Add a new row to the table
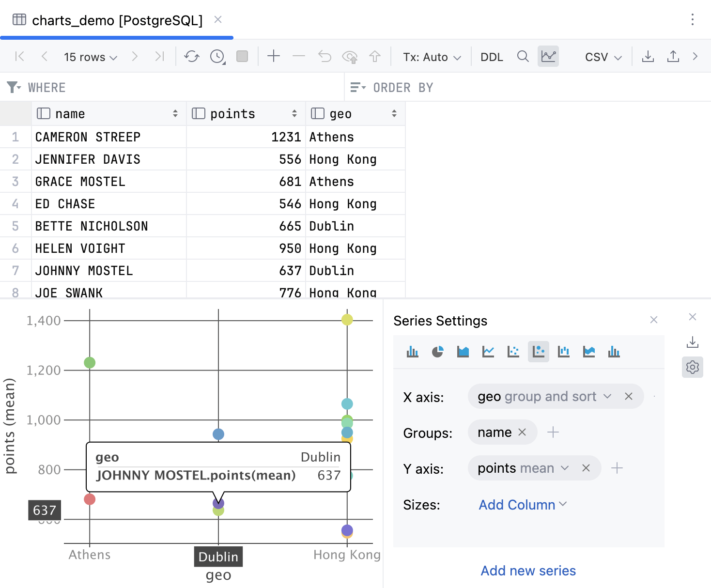711x588 pixels. pos(274,56)
